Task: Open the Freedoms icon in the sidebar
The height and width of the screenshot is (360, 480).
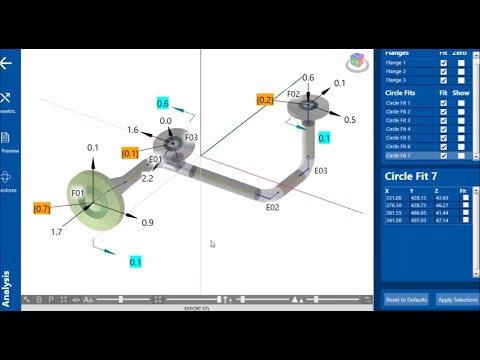Action: click(6, 177)
